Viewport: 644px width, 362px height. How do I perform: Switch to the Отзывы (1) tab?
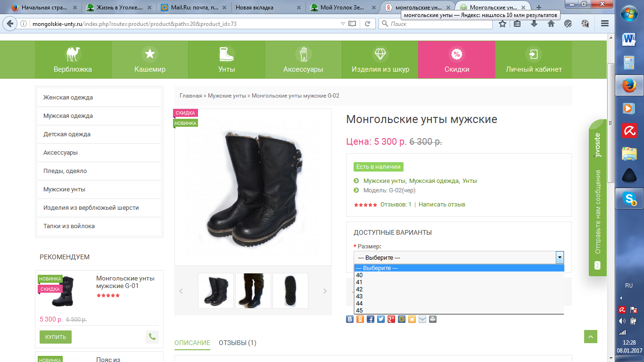[237, 343]
